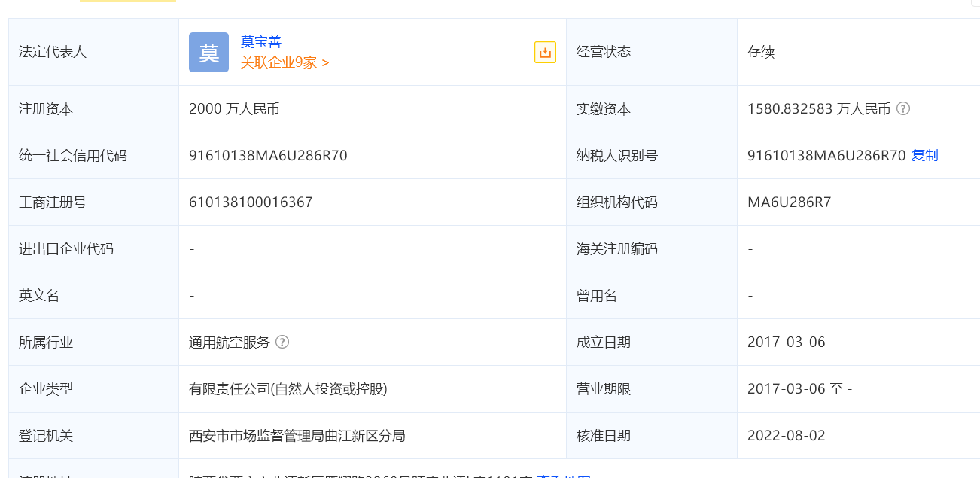Click the approval date 2022-08-02
980x478 pixels.
pyautogui.click(x=787, y=436)
